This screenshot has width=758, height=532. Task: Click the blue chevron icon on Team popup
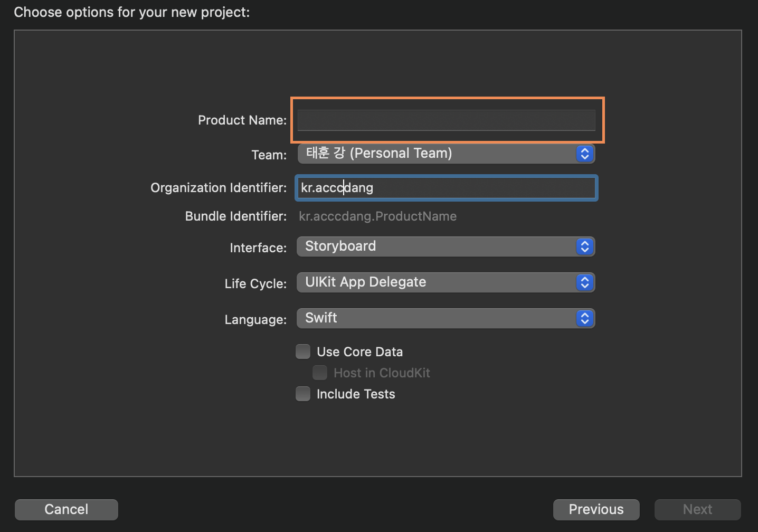pos(584,154)
